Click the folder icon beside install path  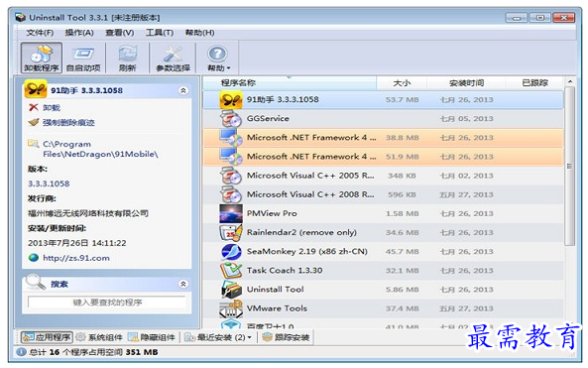pos(33,144)
